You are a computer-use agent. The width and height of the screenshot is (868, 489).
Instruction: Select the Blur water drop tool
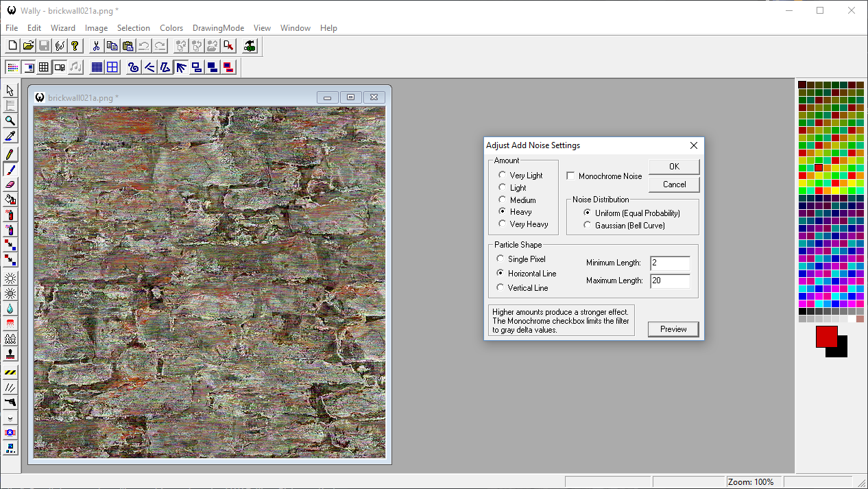10,309
